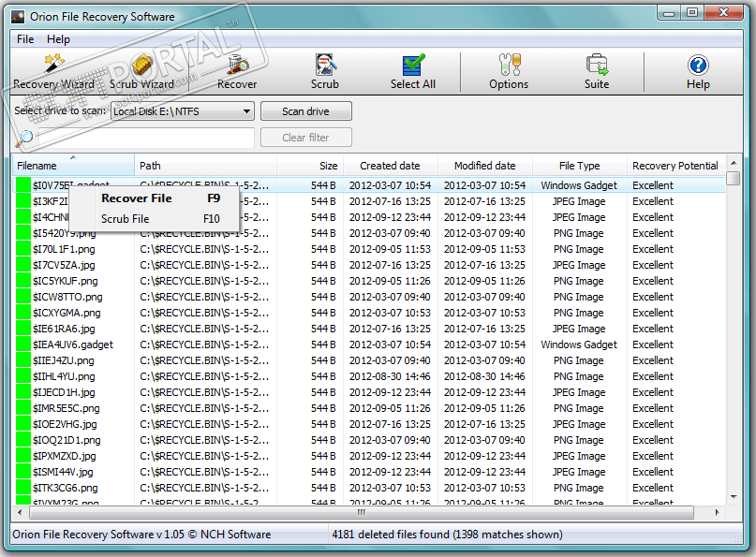Click Windows Gadget type in first row
Viewport: 756px width, 557px height.
579,185
